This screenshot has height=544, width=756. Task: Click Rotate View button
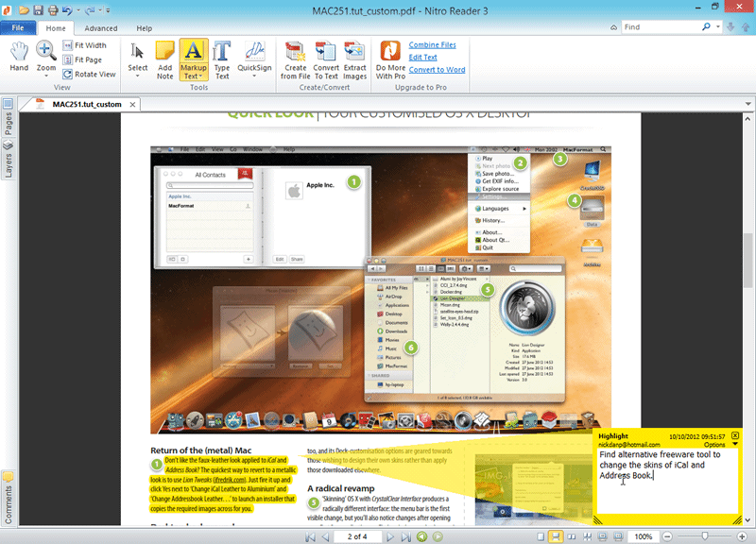point(89,75)
